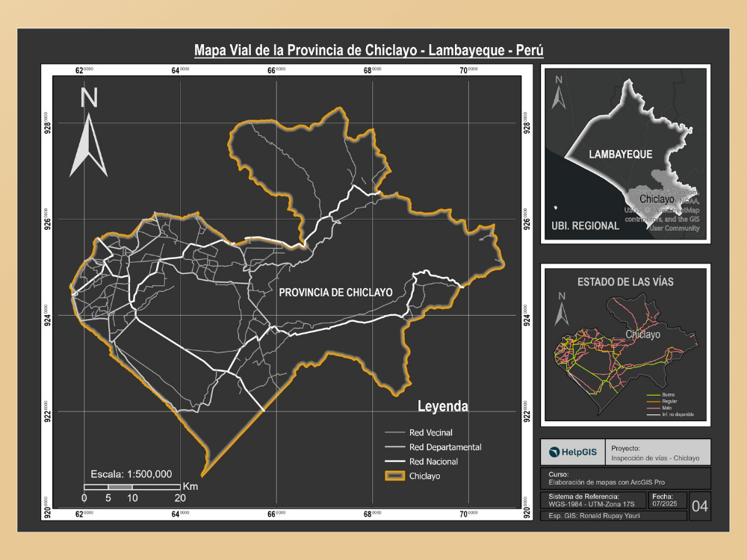Click the road-status inset map of Chiclayo
Image resolution: width=747 pixels, height=560 pixels.
click(625, 345)
